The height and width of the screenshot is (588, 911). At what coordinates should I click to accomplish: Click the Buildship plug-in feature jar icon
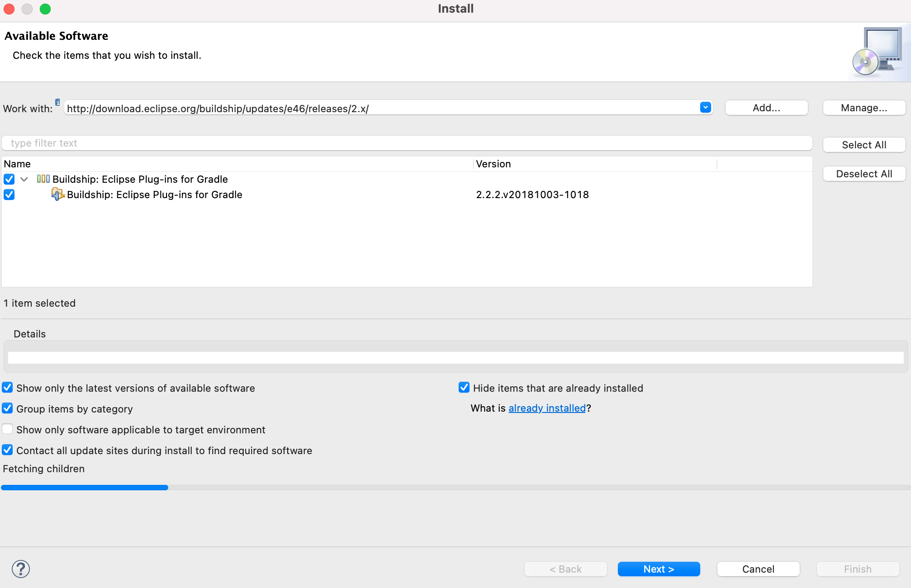tap(58, 194)
